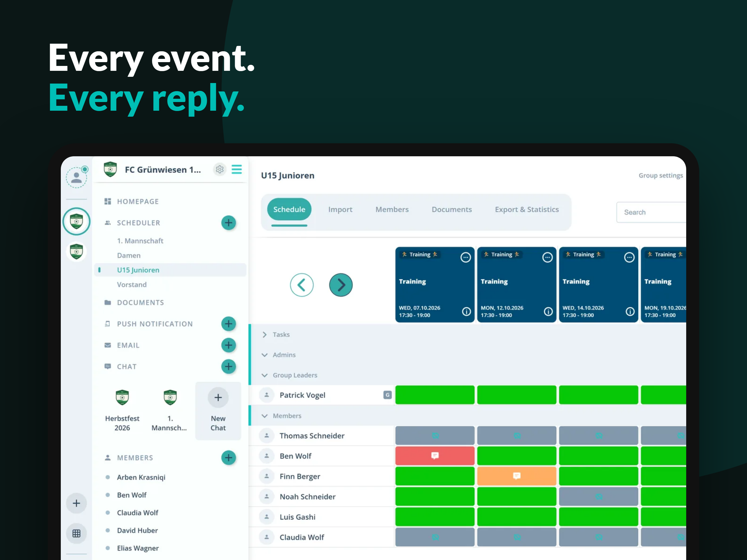This screenshot has width=747, height=560.
Task: Open Finn Berger's comment on orange reply cell
Action: (x=517, y=476)
